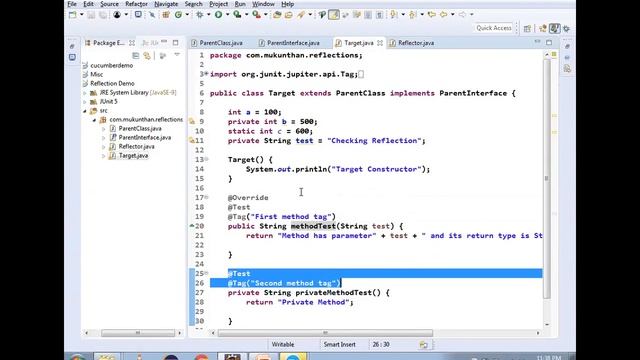This screenshot has height=360, width=640.
Task: Expand the JRE System Library node
Action: (85, 93)
